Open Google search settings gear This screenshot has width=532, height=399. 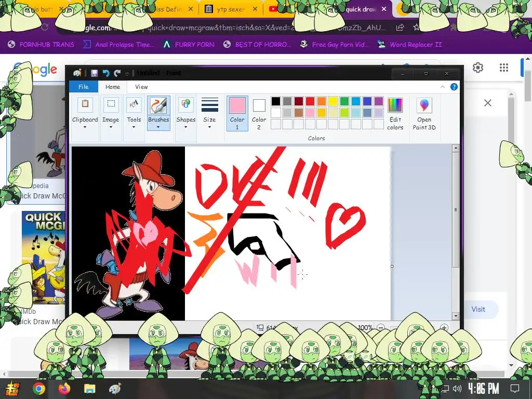pos(478,68)
